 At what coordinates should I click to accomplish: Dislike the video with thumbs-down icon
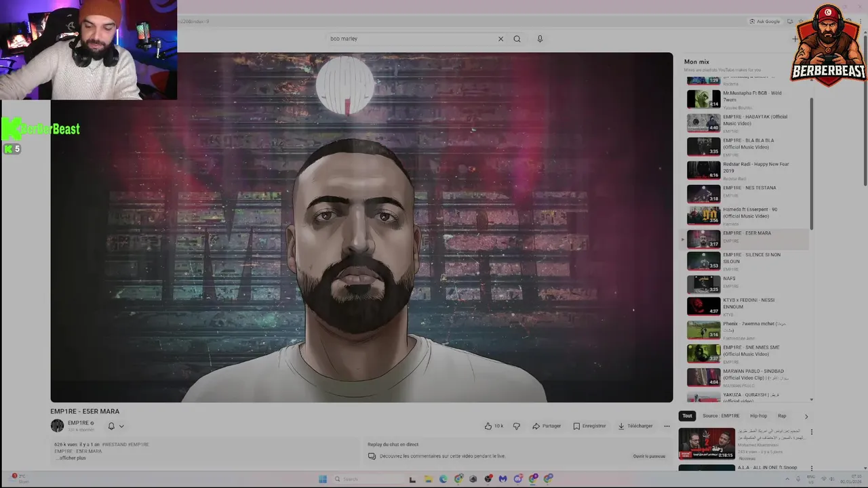pos(517,426)
